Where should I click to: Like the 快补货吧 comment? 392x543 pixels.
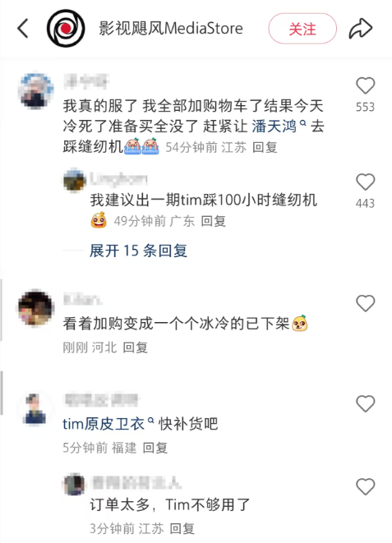tap(366, 404)
